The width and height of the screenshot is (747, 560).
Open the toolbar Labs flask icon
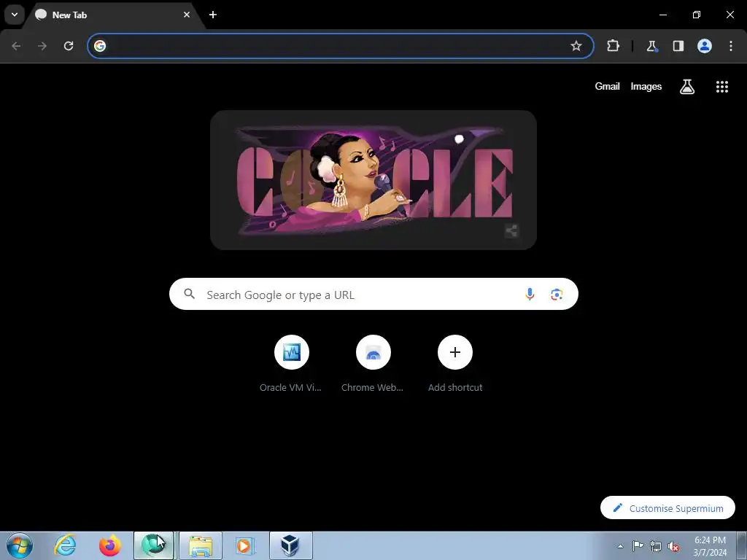pos(651,46)
